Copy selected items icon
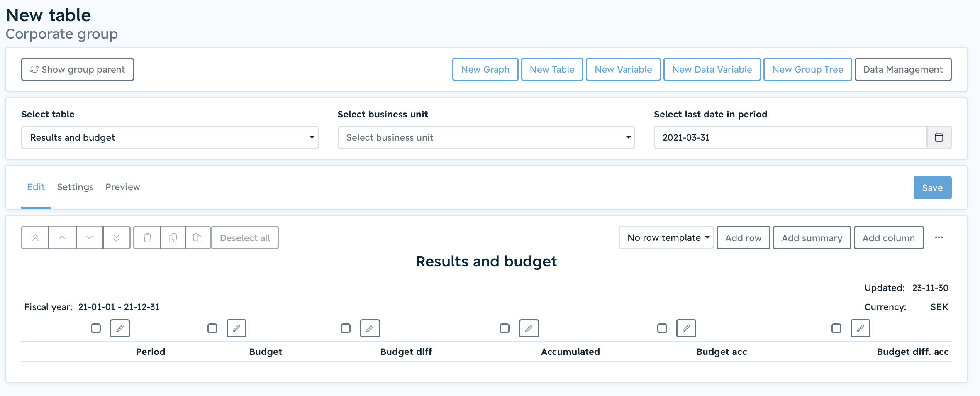Image resolution: width=980 pixels, height=396 pixels. click(x=173, y=238)
